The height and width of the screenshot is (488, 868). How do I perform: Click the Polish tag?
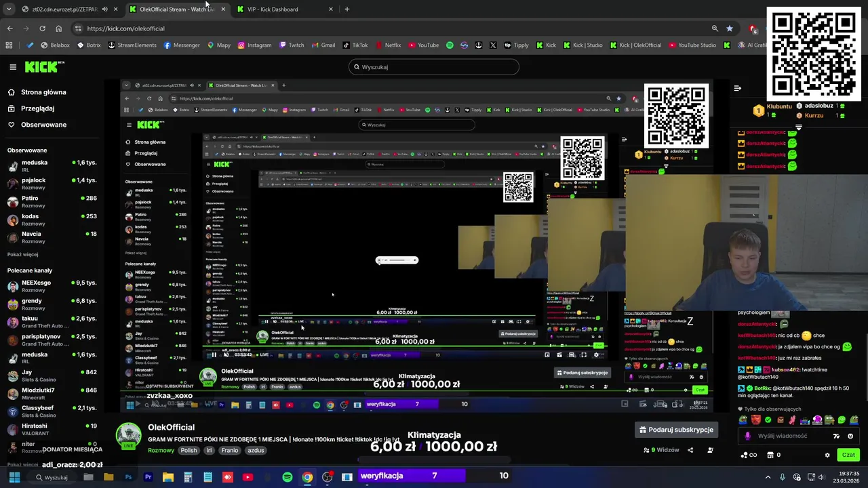(189, 450)
